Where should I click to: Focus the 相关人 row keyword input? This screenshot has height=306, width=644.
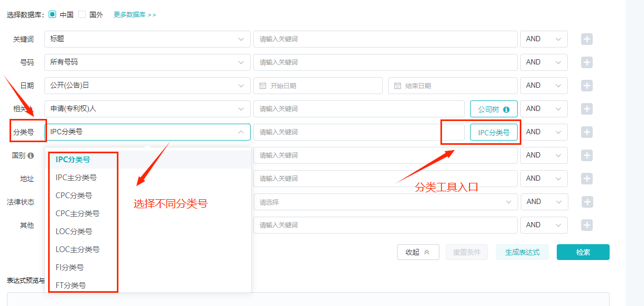(359, 109)
